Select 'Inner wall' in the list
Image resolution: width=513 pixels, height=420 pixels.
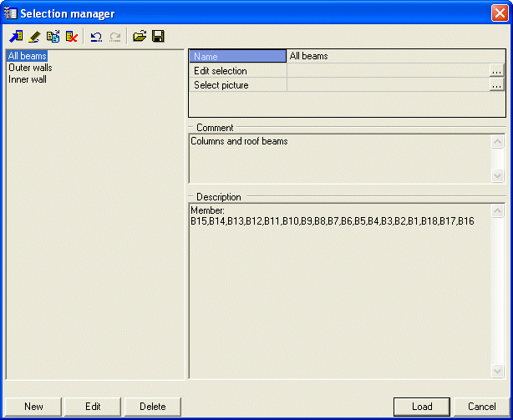click(28, 79)
